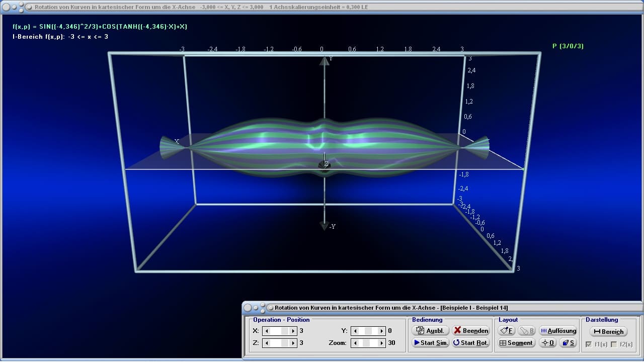
Task: Decrease Y position with left arrow
Action: (355, 331)
